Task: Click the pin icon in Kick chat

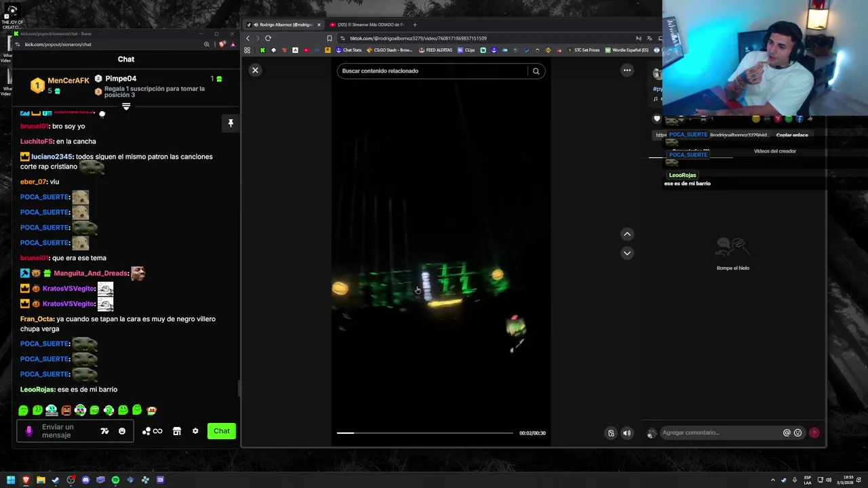Action: click(x=231, y=123)
